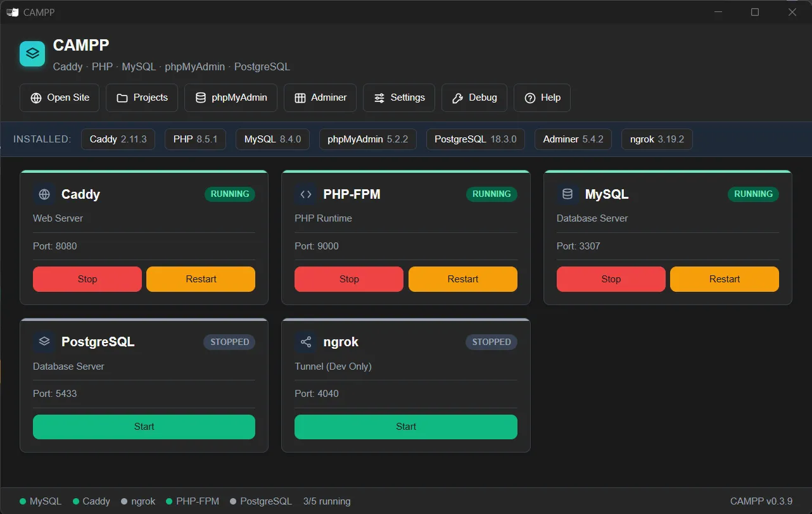Click the CAMPP teal logo icon
Viewport: 812px width, 514px height.
[x=32, y=54]
